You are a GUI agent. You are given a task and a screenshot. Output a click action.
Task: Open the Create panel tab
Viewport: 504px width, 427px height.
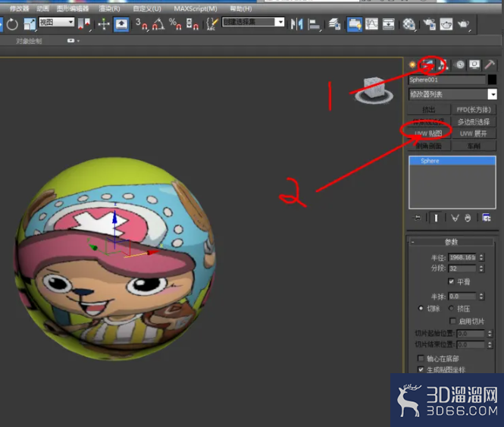[x=412, y=65]
